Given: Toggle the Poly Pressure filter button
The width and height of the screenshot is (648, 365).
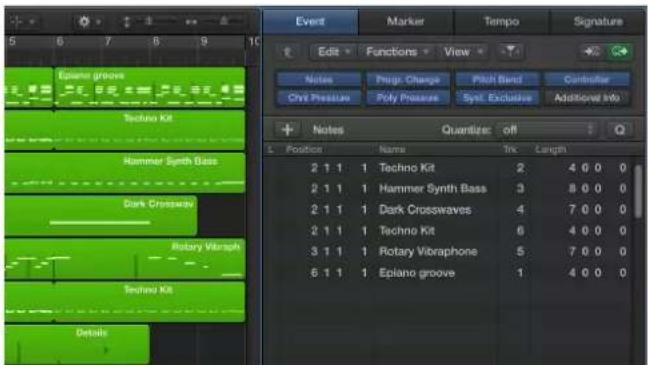Looking at the screenshot, I should [408, 98].
